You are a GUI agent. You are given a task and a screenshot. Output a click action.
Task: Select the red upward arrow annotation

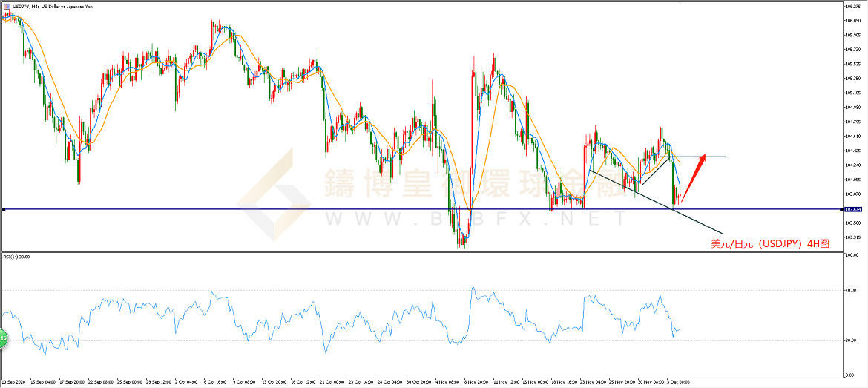tap(692, 178)
